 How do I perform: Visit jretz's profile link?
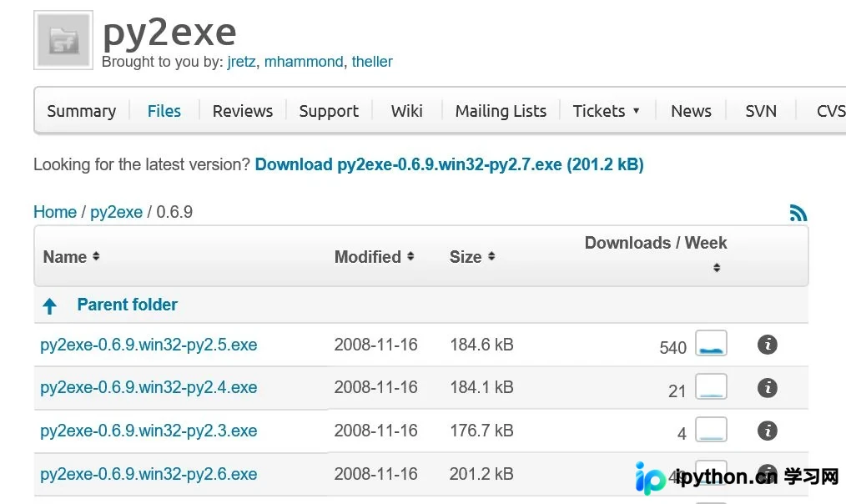241,62
